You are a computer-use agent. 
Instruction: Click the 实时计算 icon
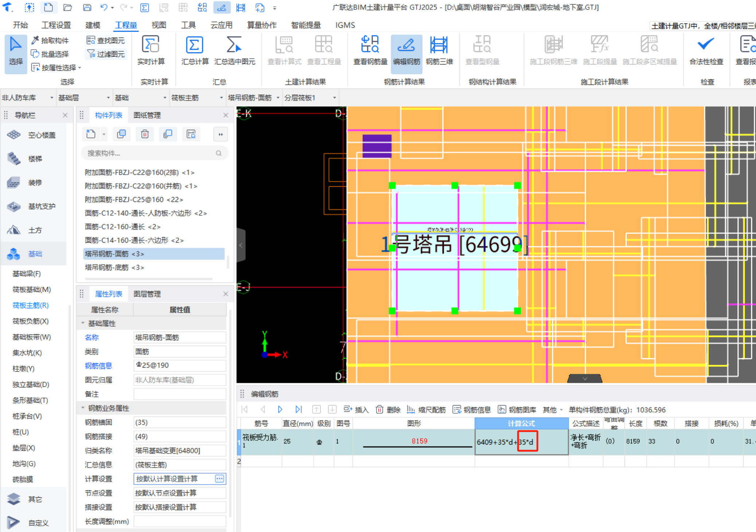pyautogui.click(x=150, y=45)
